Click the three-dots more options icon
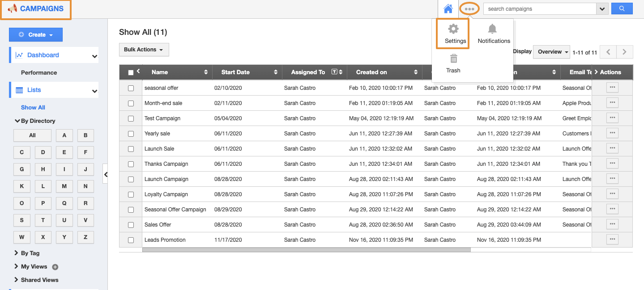The height and width of the screenshot is (290, 644). (x=469, y=9)
